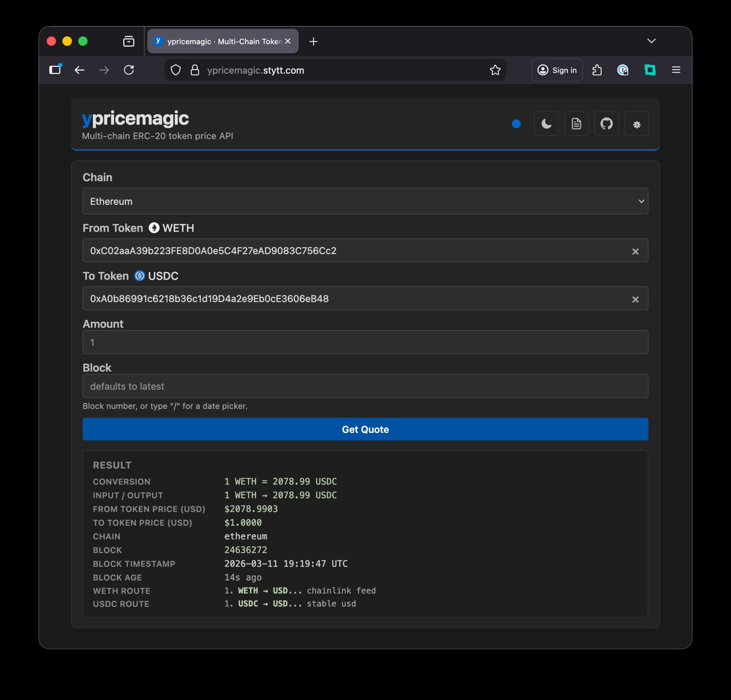731x700 pixels.
Task: Click the shield tracking-protection icon
Action: pos(175,70)
